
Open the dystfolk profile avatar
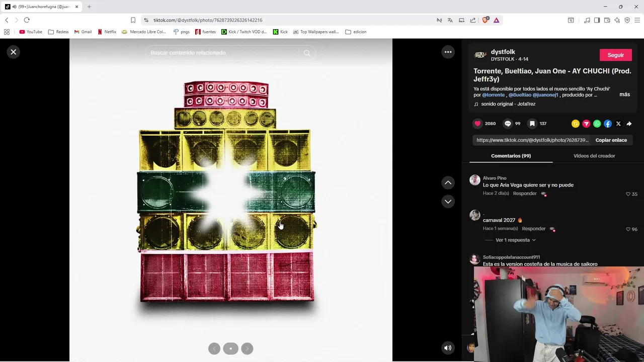point(480,55)
